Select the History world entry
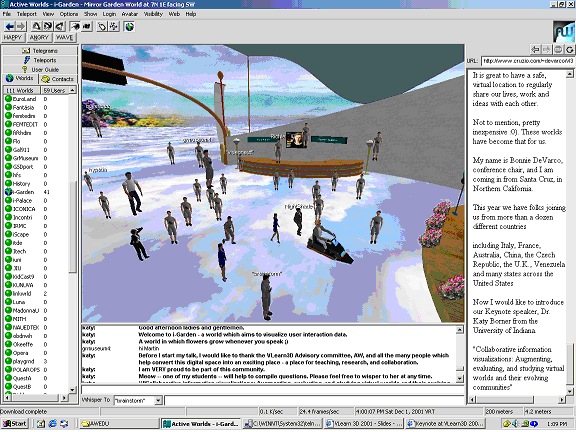This screenshot has width=576, height=432. tap(36, 184)
